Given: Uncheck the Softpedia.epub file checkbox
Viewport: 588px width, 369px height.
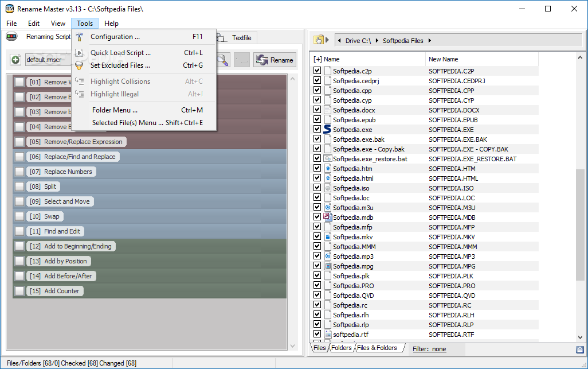Looking at the screenshot, I should 317,119.
